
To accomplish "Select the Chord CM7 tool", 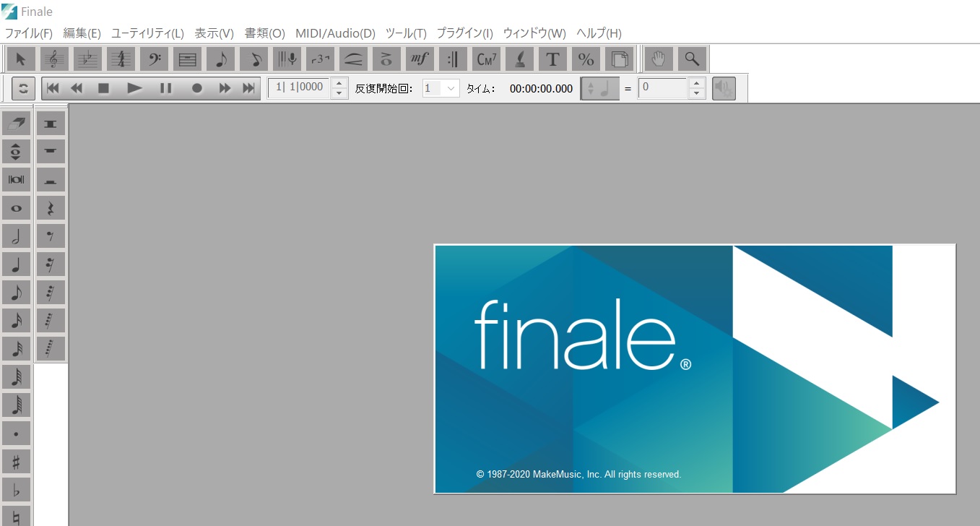I will [x=486, y=59].
